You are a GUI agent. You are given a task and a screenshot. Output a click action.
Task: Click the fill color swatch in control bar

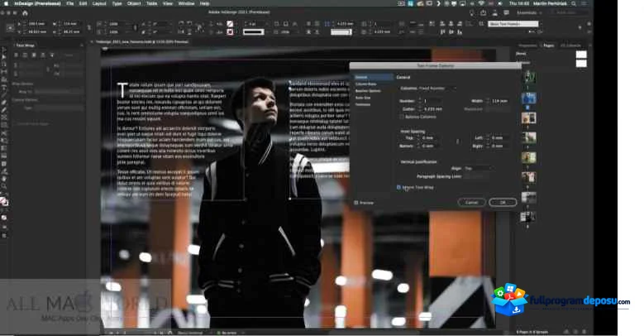(x=230, y=24)
